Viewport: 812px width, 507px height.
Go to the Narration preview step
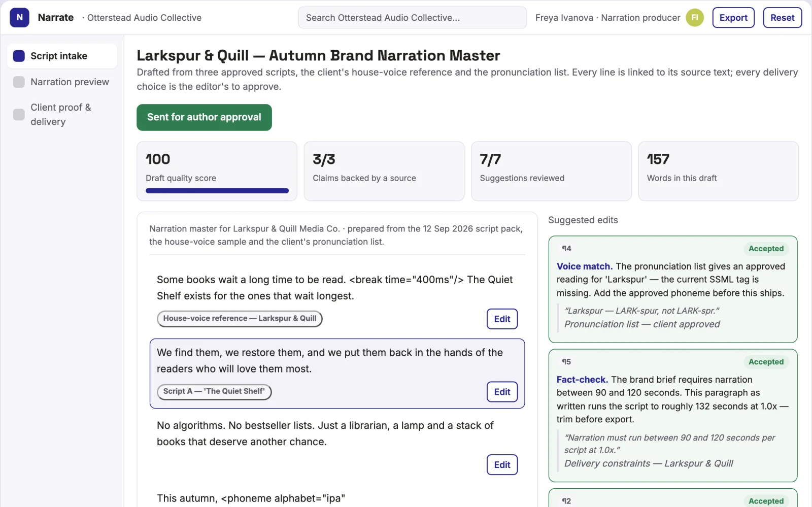click(x=62, y=82)
